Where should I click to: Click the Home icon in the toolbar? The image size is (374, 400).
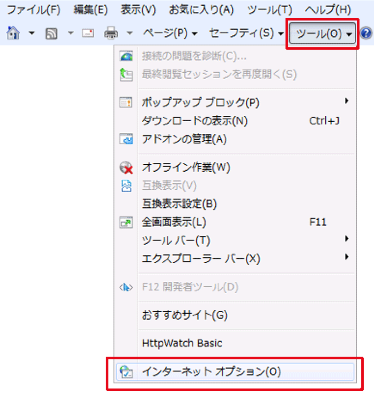tap(13, 33)
